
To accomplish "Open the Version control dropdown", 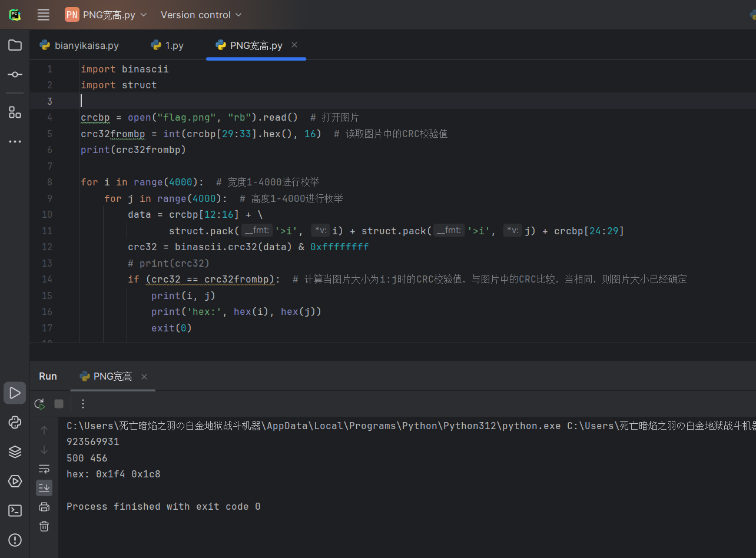I will [201, 15].
